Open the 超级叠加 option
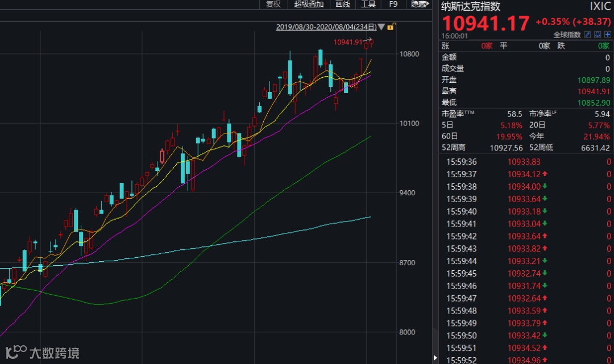The image size is (614, 364). pos(309,4)
